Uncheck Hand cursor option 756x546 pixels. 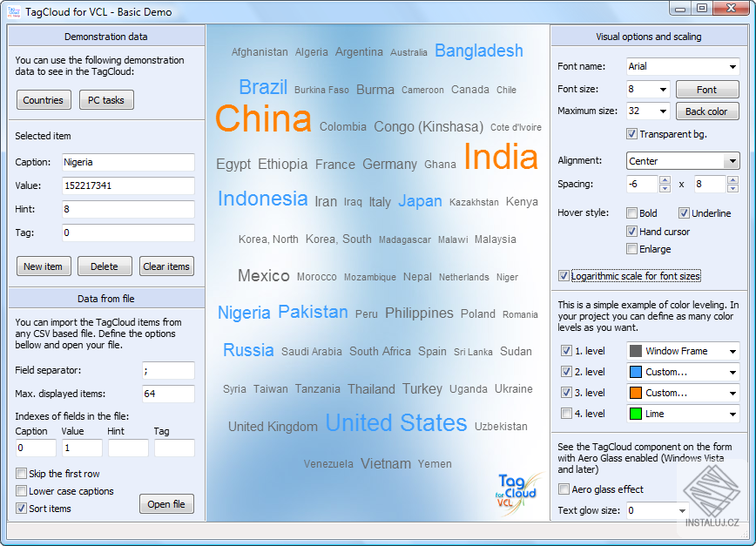click(x=633, y=231)
